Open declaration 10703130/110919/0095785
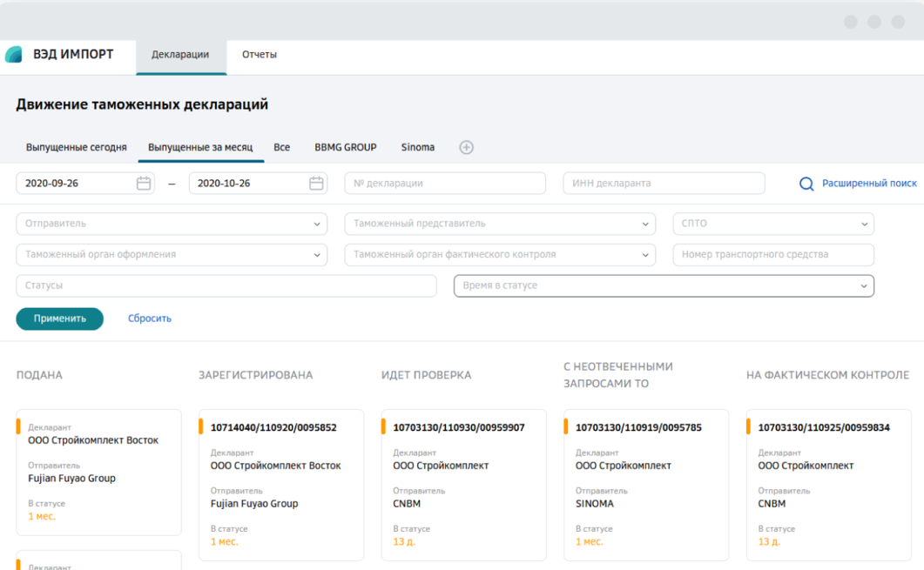 click(638, 427)
